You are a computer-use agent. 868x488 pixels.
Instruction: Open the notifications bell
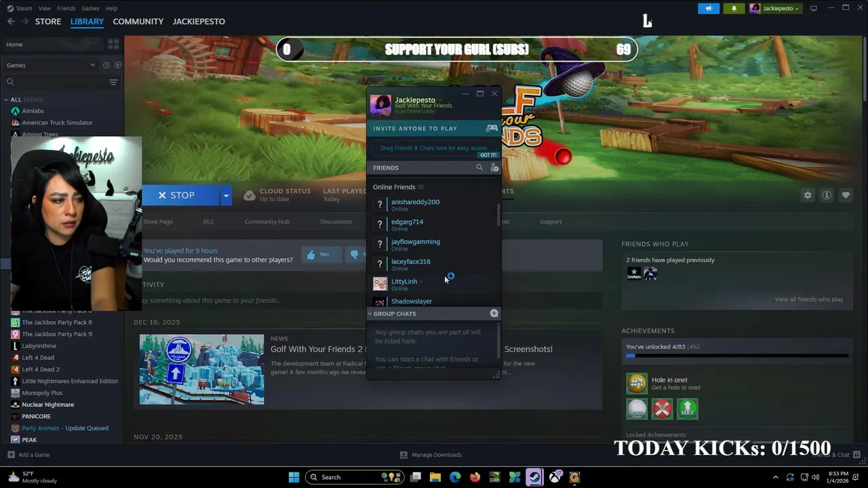click(x=734, y=8)
